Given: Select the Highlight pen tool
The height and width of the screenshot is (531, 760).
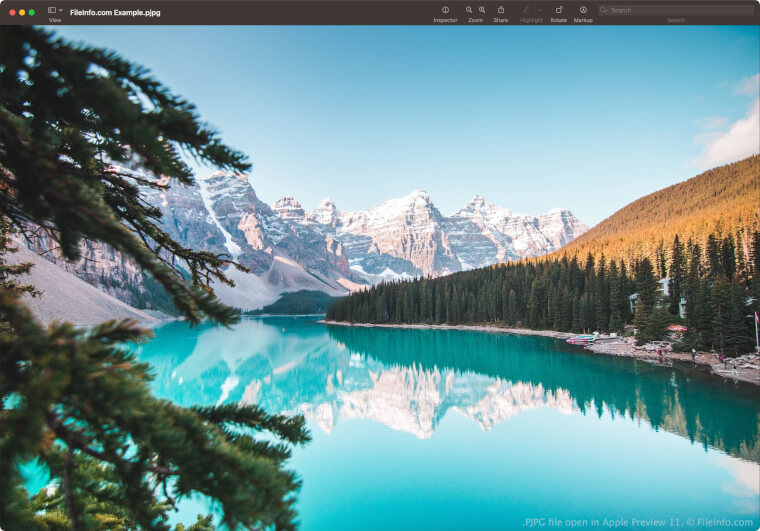Looking at the screenshot, I should pyautogui.click(x=527, y=10).
